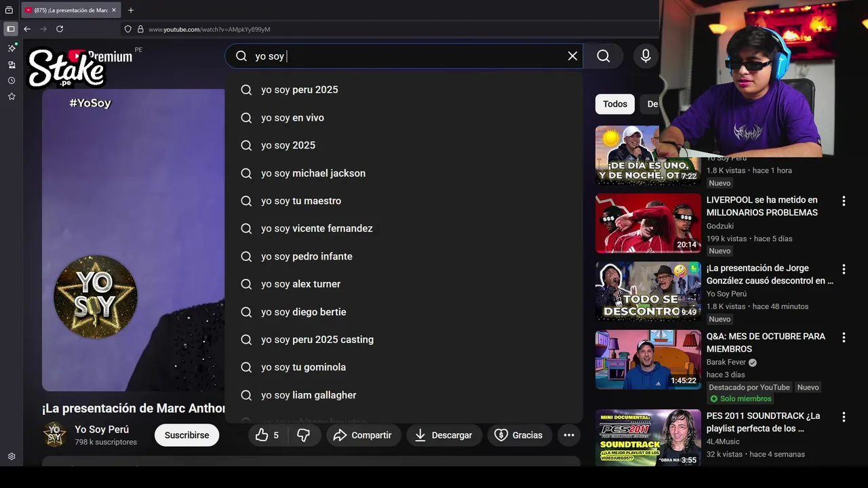Choose suggestion yo soy alex turner
The image size is (868, 488).
[404, 284]
